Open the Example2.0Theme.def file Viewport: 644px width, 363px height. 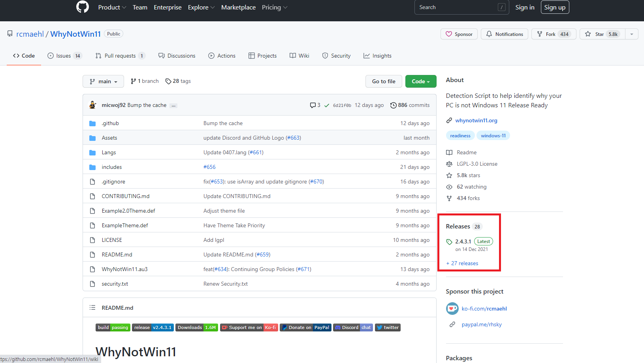(128, 211)
